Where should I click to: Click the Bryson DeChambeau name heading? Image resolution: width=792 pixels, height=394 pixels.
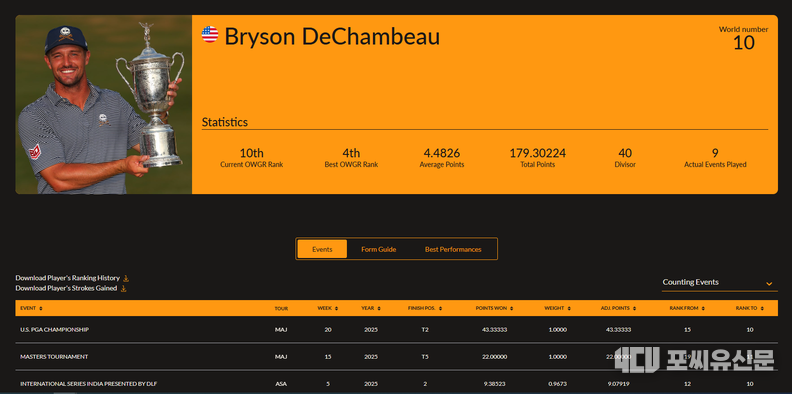pos(332,36)
